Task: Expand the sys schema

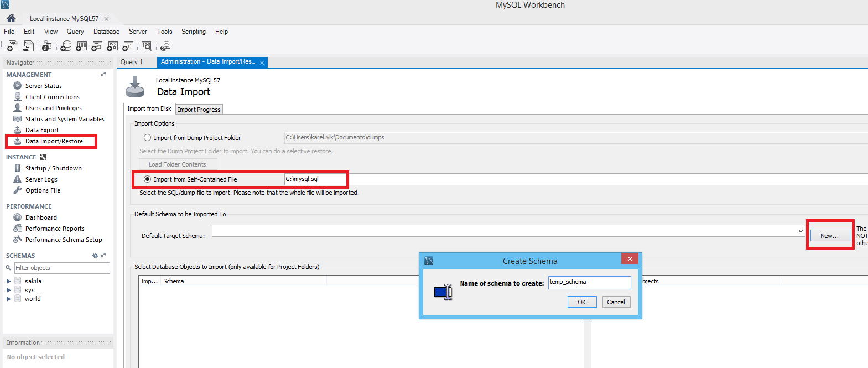Action: pos(8,290)
